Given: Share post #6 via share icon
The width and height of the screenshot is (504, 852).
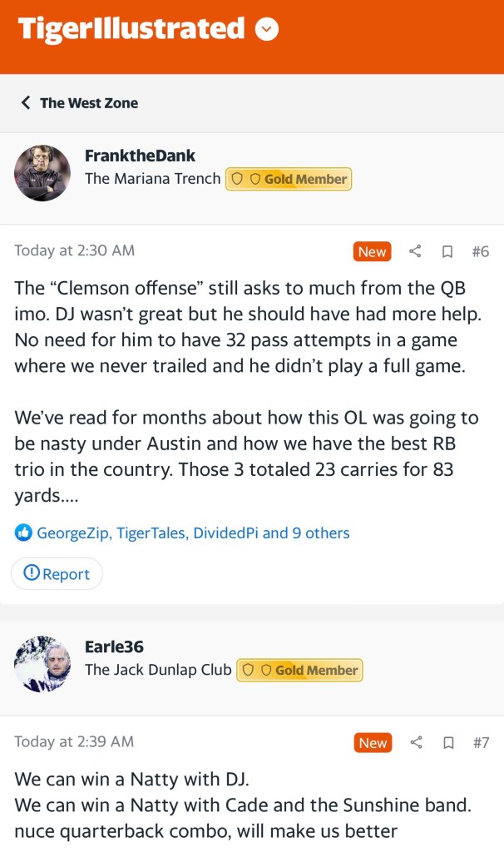Looking at the screenshot, I should (416, 251).
